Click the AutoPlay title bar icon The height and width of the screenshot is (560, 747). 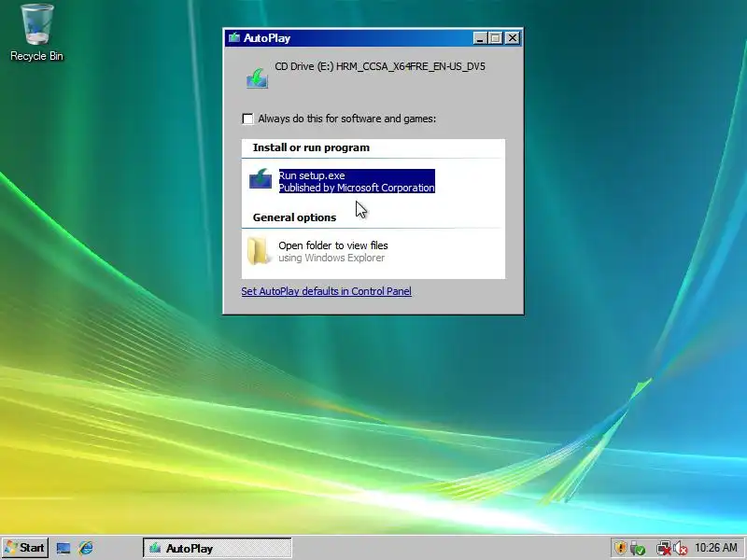pos(234,37)
